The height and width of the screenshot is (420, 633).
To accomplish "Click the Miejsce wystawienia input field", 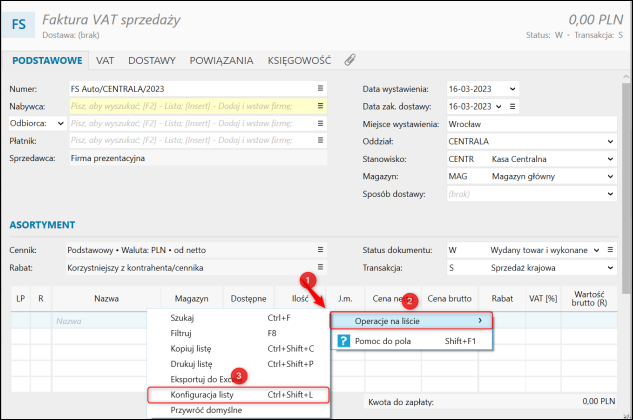I will [x=531, y=124].
